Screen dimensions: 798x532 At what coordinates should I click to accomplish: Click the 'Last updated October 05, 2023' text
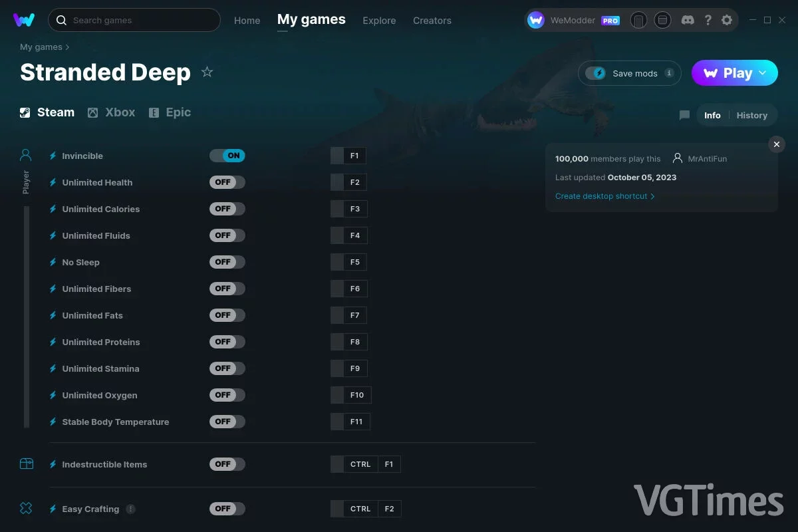pyautogui.click(x=616, y=178)
